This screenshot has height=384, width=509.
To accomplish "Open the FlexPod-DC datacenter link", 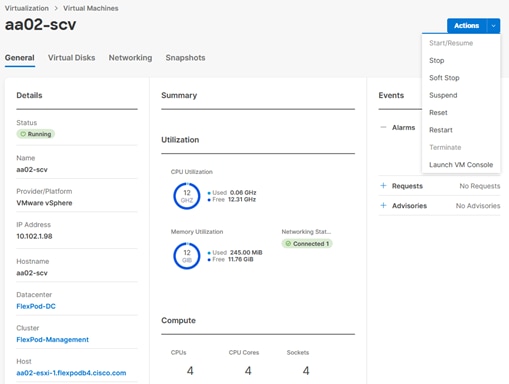I will click(36, 306).
